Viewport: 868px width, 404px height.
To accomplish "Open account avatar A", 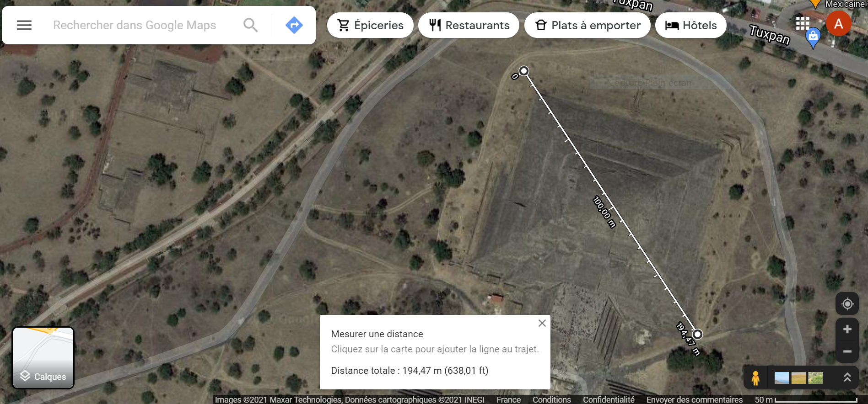I will [838, 23].
